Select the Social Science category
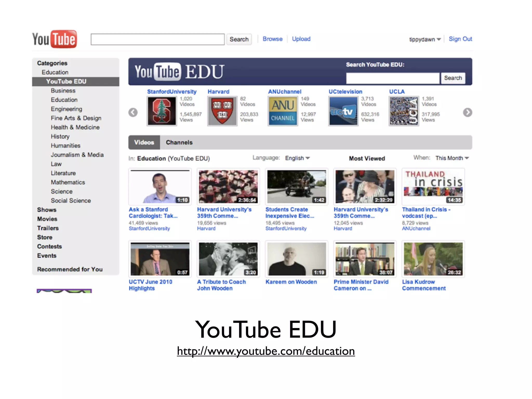 71,201
